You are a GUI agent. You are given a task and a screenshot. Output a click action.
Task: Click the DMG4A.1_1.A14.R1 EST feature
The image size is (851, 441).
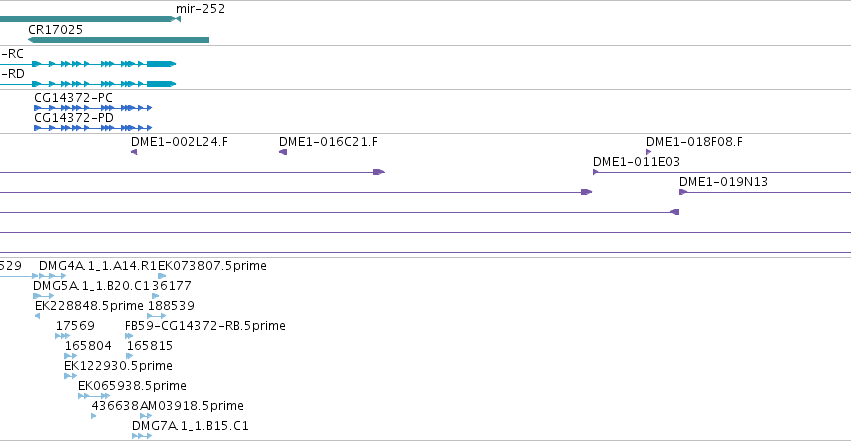[x=53, y=276]
